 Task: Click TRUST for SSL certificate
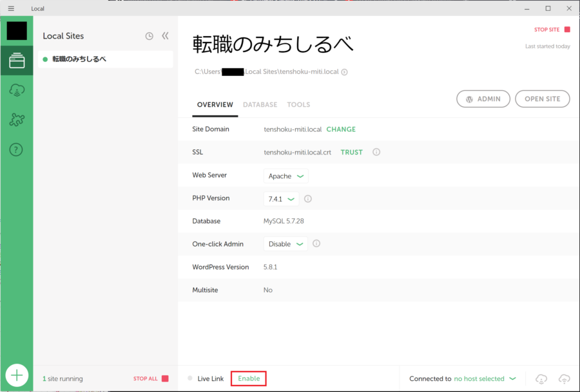point(351,152)
